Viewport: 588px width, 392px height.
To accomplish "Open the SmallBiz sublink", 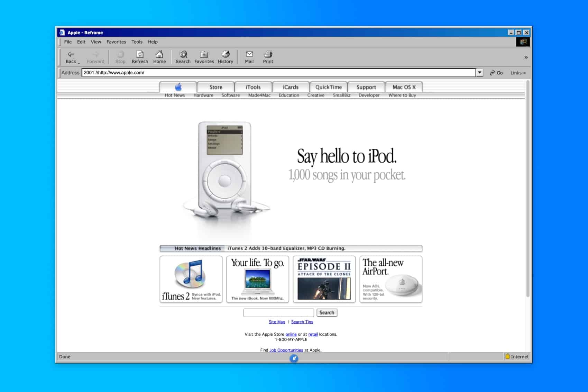I will tap(342, 95).
